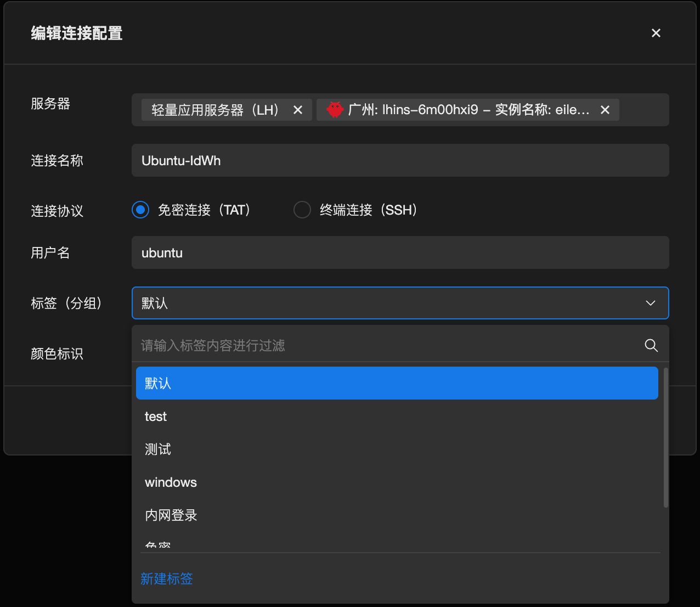The width and height of the screenshot is (700, 607).
Task: Choose the windows tag option
Action: click(x=397, y=482)
